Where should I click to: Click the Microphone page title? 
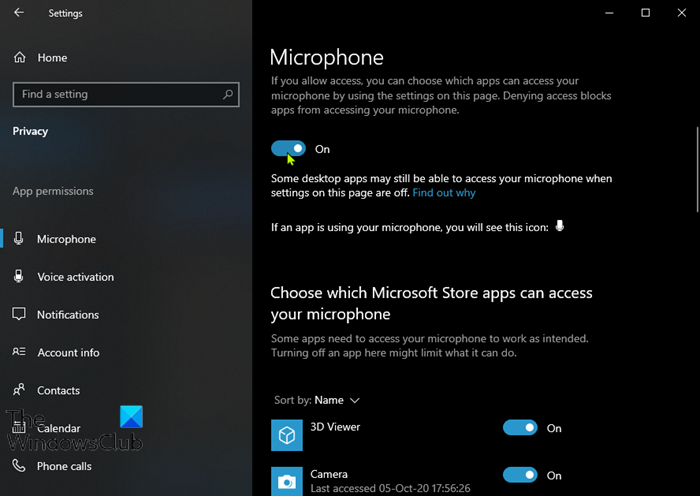[x=327, y=58]
